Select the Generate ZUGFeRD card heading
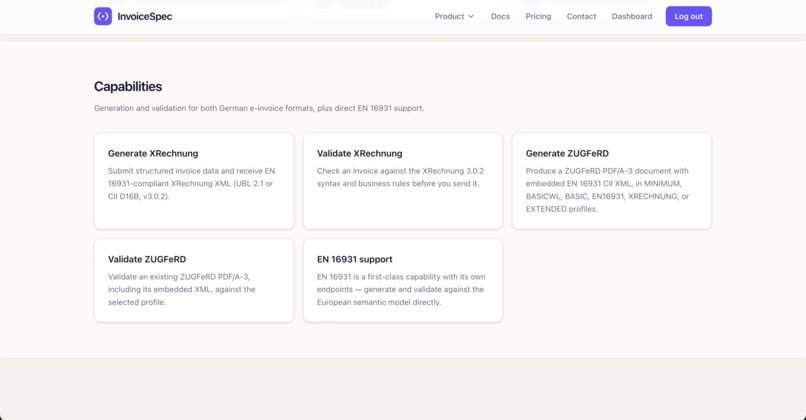 (567, 153)
